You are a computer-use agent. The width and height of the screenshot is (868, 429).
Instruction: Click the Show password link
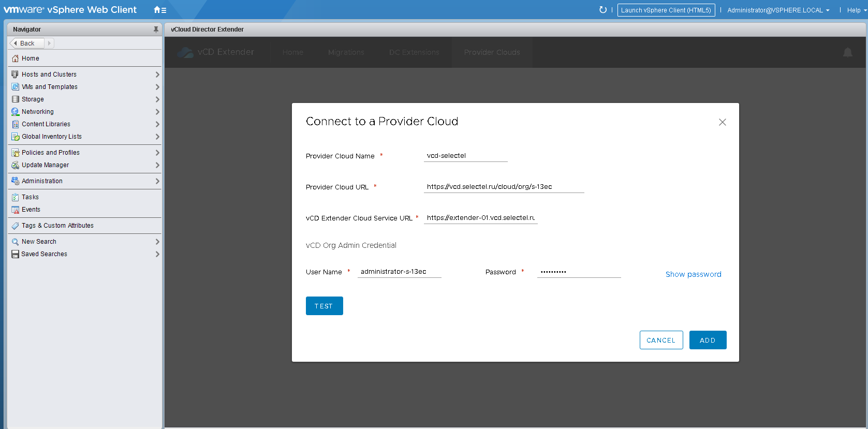pyautogui.click(x=694, y=274)
